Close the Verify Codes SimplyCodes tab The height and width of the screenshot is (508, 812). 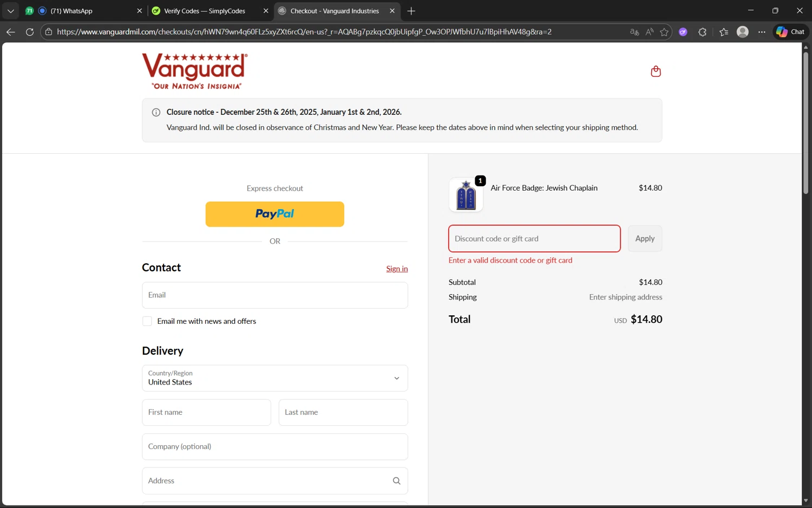[x=266, y=11]
